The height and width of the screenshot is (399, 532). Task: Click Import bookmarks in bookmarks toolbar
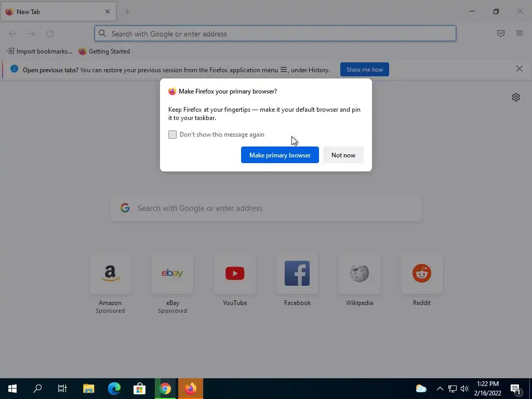pos(39,51)
